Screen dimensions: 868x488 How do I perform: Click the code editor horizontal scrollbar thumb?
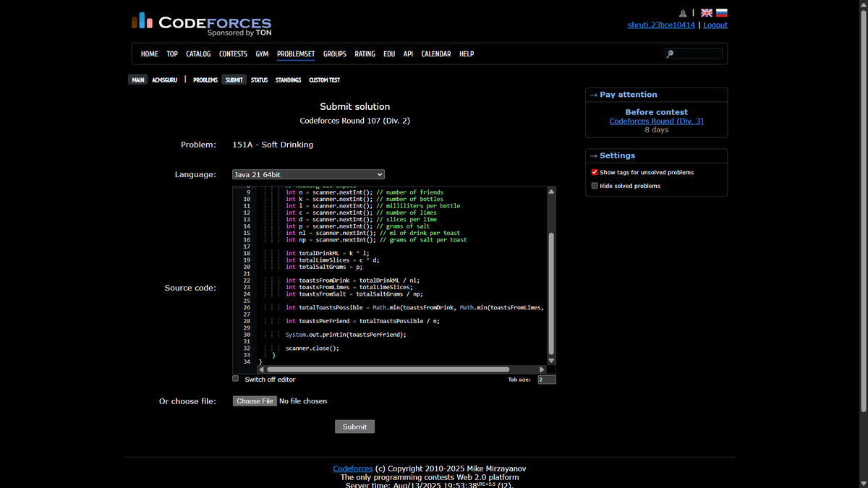click(x=388, y=369)
